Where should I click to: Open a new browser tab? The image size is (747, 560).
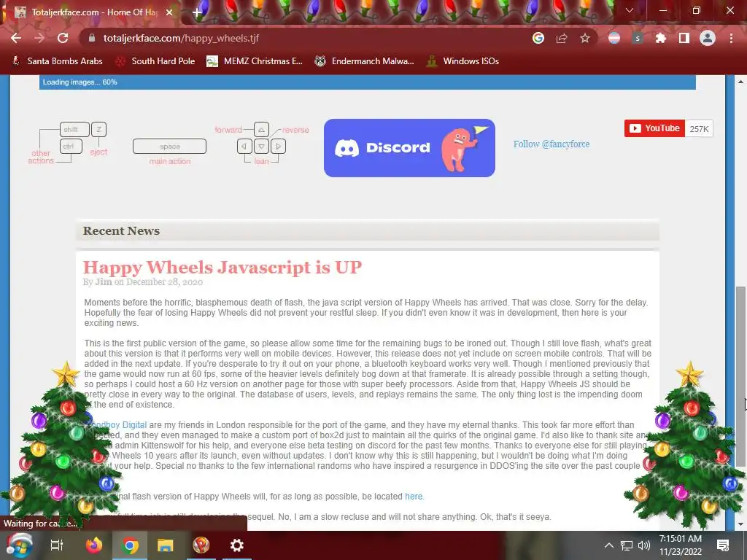197,12
